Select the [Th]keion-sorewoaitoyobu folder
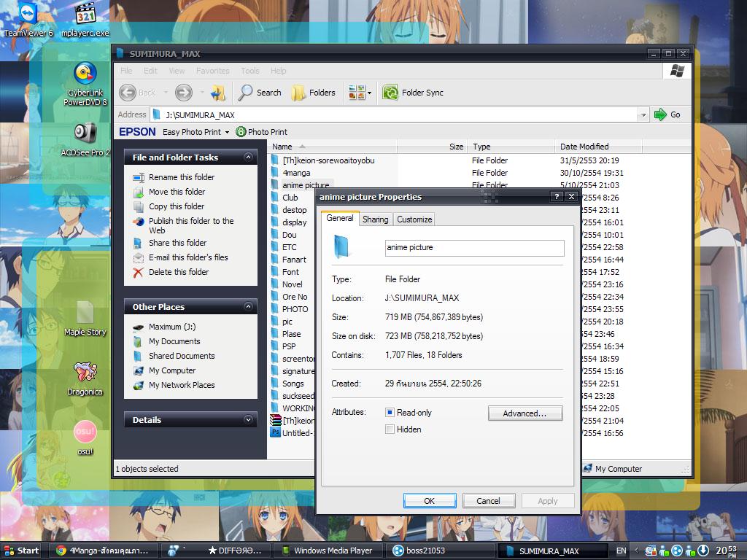 [328, 160]
